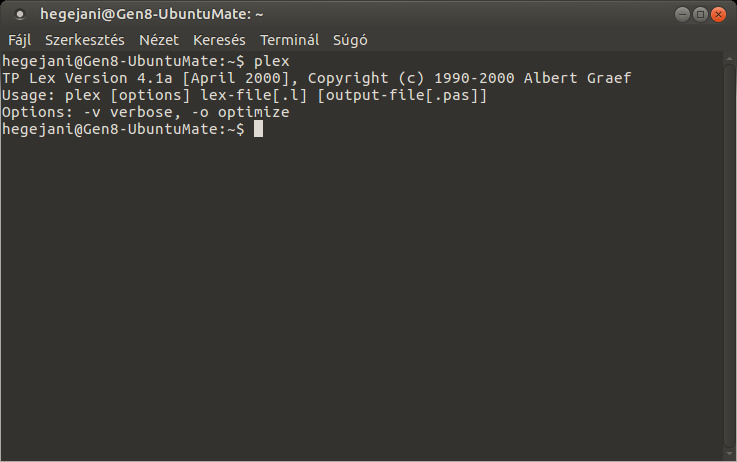This screenshot has width=737, height=462.
Task: Click the scrollbar down arrow
Action: click(x=729, y=454)
